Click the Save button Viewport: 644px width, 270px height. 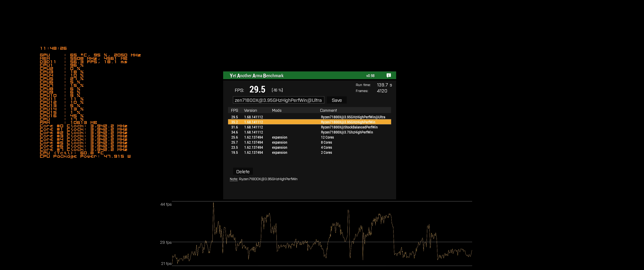pyautogui.click(x=336, y=100)
